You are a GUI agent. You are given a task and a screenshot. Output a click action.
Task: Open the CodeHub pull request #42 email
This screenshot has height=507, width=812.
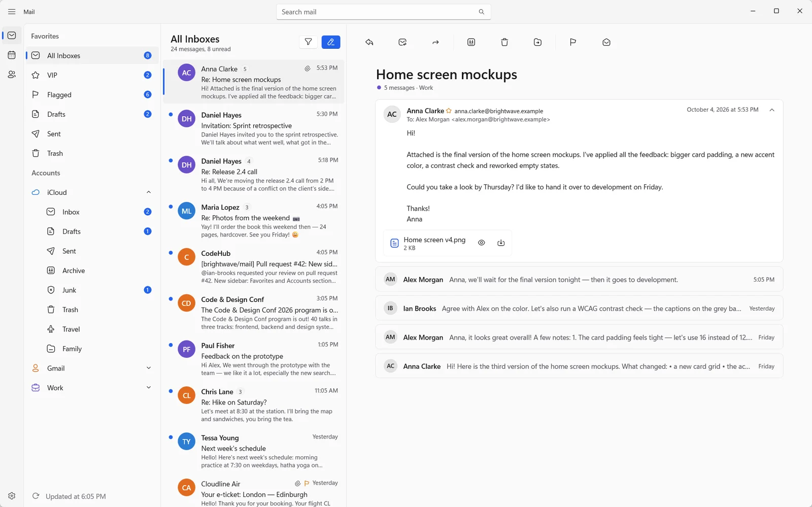254,266
